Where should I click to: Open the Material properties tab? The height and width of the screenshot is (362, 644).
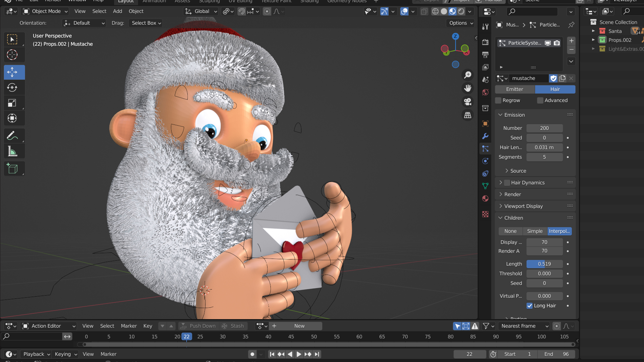pos(485,199)
